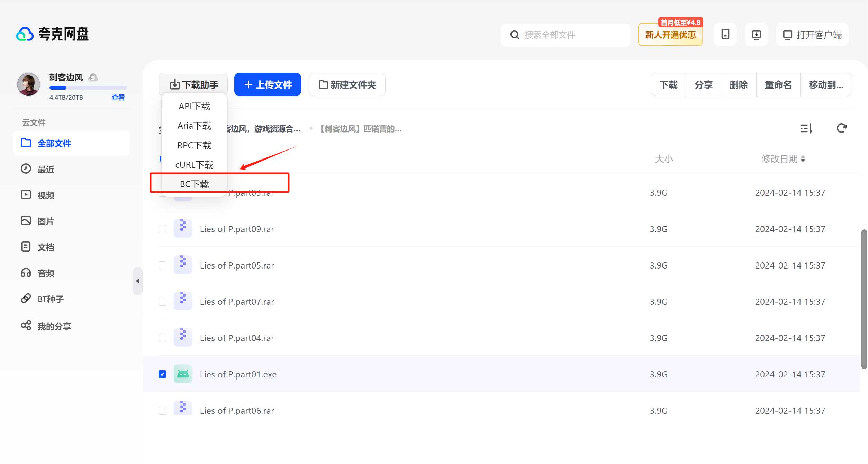Screen dimensions: 868x464
Task: Toggle checkbox for Lies of P.part05.rar
Action: pyautogui.click(x=162, y=265)
